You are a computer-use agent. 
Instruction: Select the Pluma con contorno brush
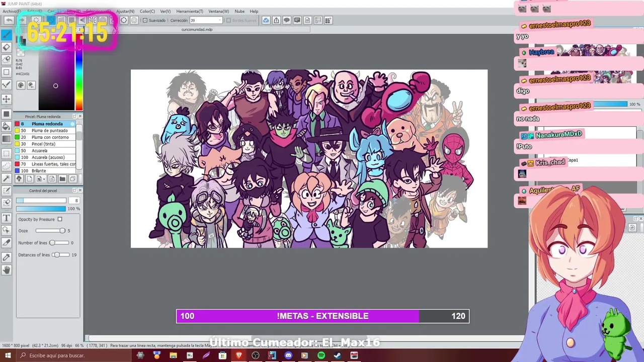45,137
